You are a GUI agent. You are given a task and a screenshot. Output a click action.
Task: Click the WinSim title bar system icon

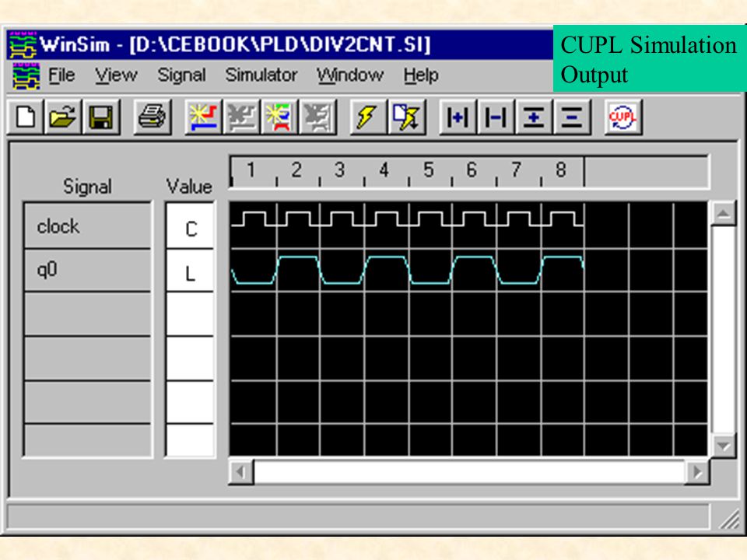click(x=23, y=45)
